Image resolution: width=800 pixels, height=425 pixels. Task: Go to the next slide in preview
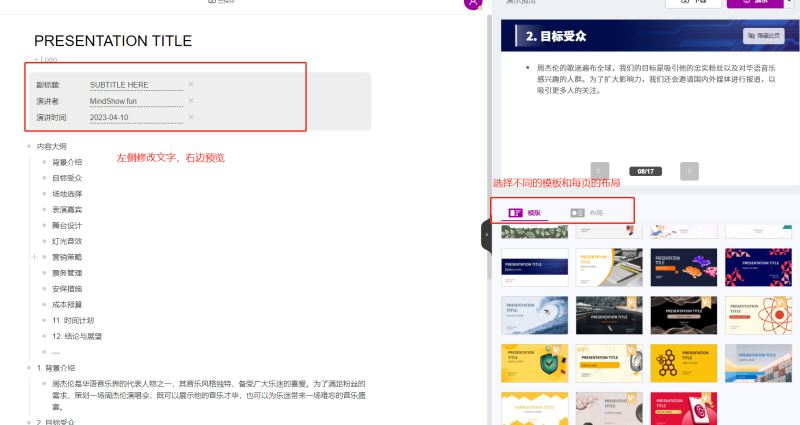point(689,171)
